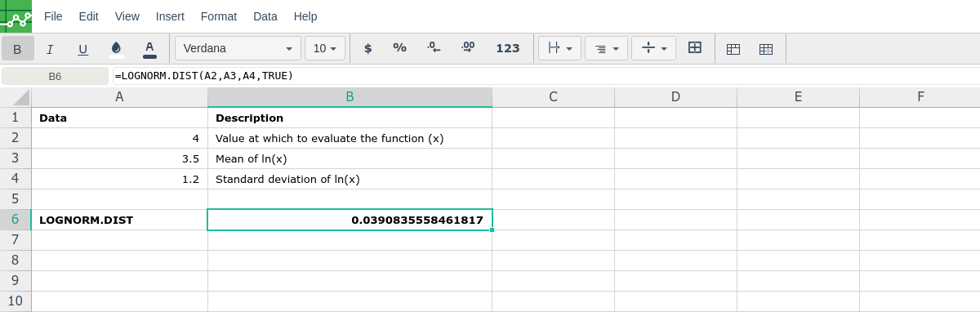This screenshot has width=980, height=312.
Task: Toggle italic formatting
Action: pyautogui.click(x=50, y=48)
